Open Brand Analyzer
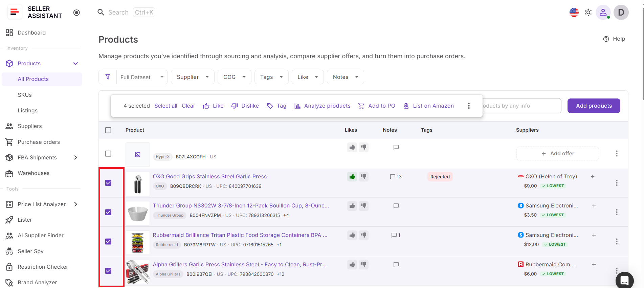This screenshot has height=288, width=644. (x=37, y=283)
